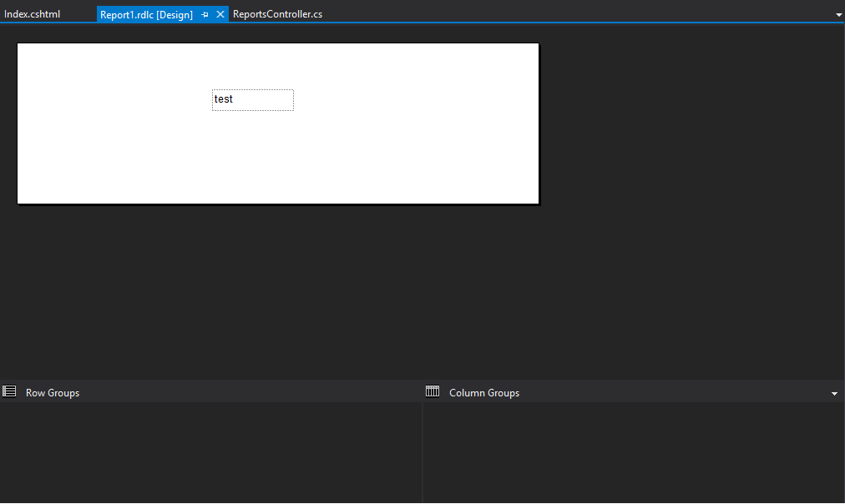Click the Column Groups label
The height and width of the screenshot is (504, 845).
(x=484, y=393)
